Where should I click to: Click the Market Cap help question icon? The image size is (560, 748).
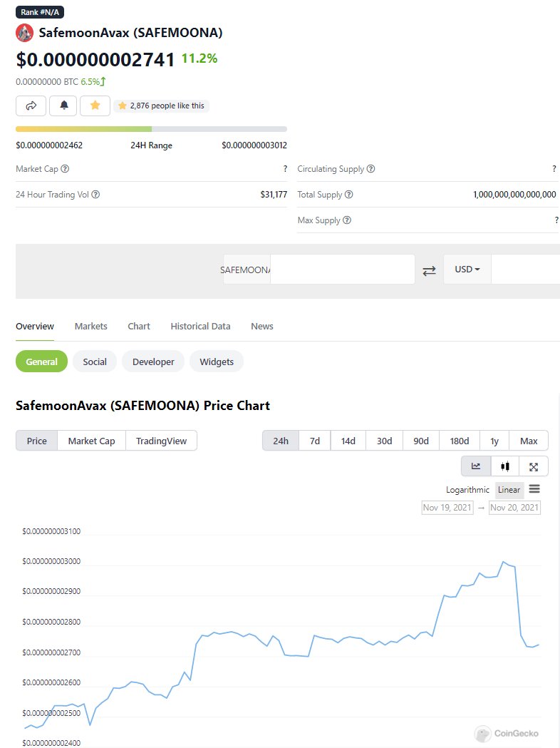pyautogui.click(x=66, y=169)
